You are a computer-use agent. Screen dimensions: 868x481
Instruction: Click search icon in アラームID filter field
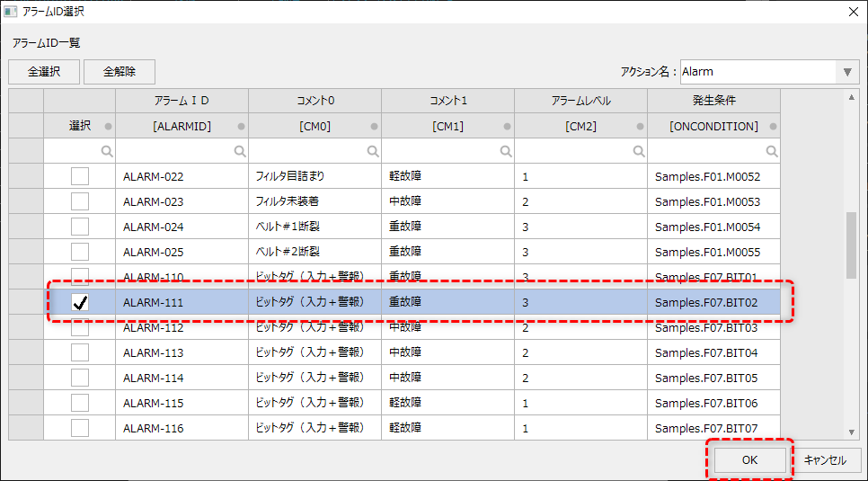pyautogui.click(x=240, y=152)
